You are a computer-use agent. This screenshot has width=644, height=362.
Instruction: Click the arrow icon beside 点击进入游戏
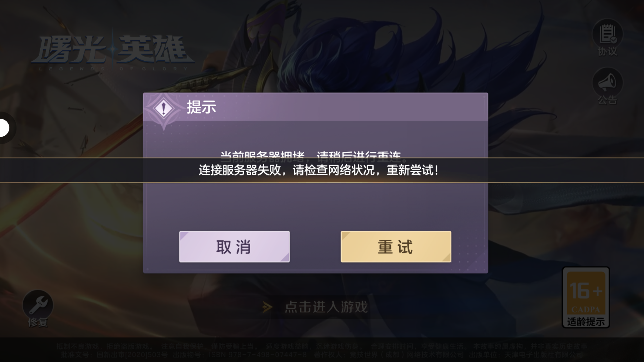coord(267,307)
